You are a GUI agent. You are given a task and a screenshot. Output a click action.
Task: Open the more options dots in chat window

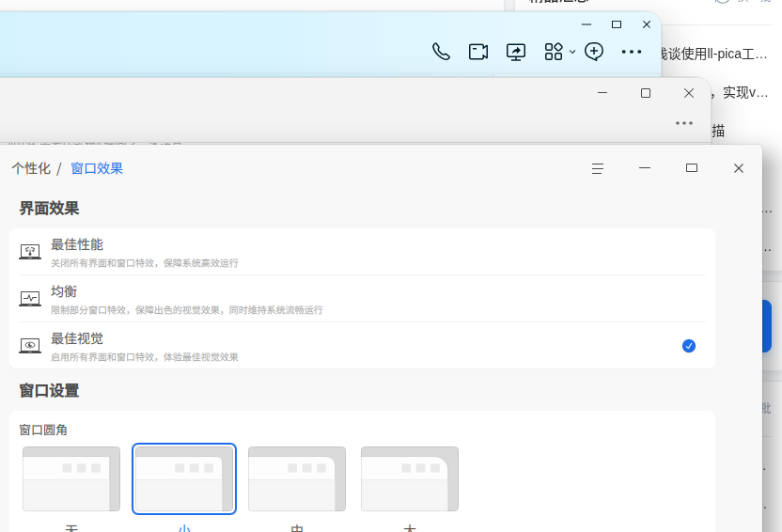coord(632,52)
